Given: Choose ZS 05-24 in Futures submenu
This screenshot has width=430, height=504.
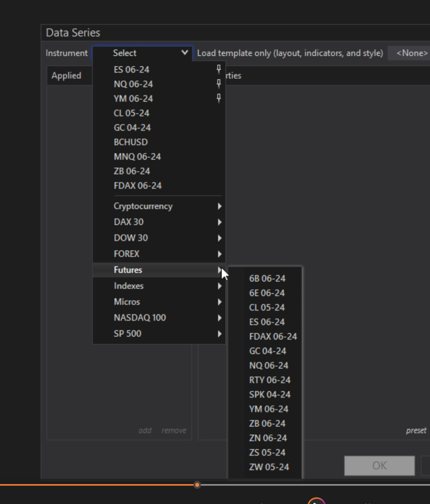Looking at the screenshot, I should click(265, 452).
